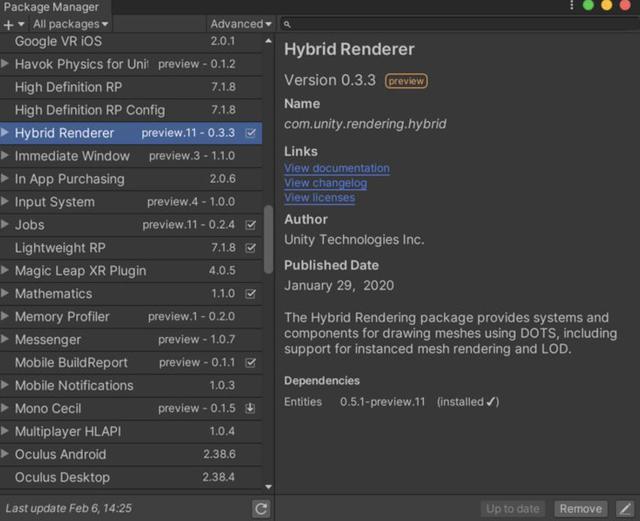Screen dimensions: 640x521
Task: Select the Memory Profiler package row
Action: (131, 316)
